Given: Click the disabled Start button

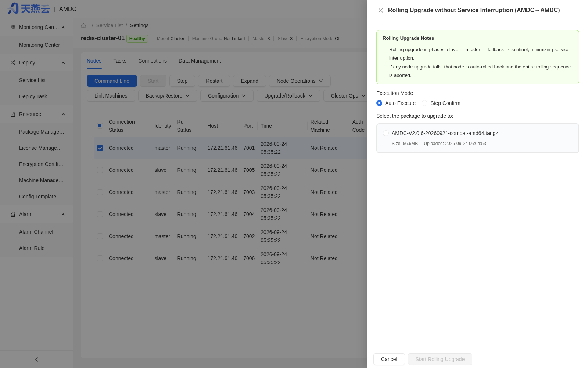Looking at the screenshot, I should (153, 81).
